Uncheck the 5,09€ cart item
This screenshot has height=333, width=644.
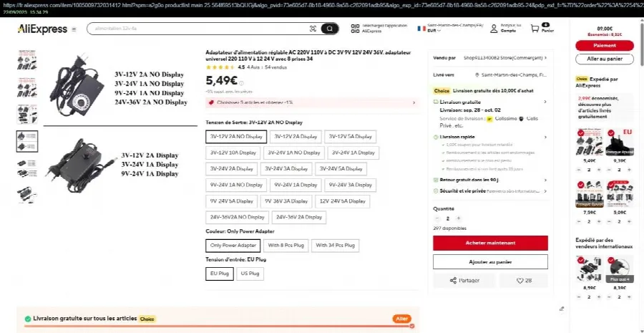[611, 185]
